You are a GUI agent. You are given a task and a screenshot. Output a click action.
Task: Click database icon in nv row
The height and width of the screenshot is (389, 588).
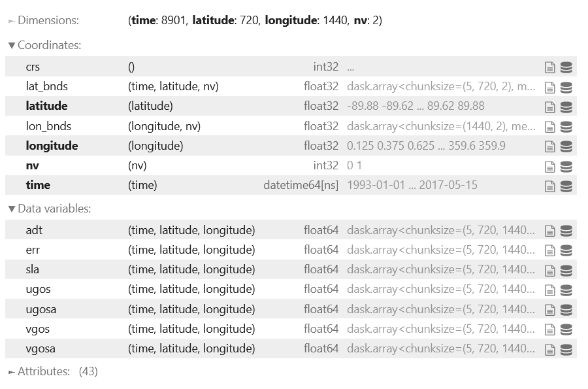pos(566,166)
